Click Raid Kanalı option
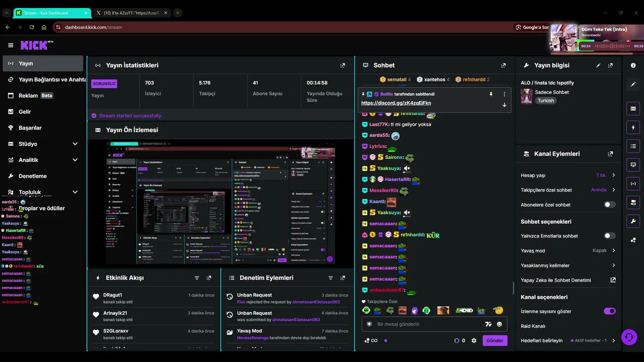This screenshot has width=644, height=362. tap(533, 326)
